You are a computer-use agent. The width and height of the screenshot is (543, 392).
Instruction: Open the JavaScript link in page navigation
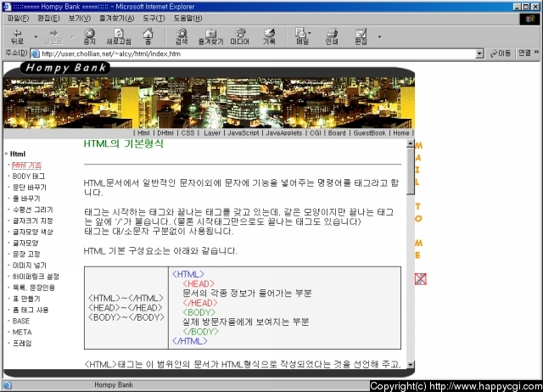point(243,133)
